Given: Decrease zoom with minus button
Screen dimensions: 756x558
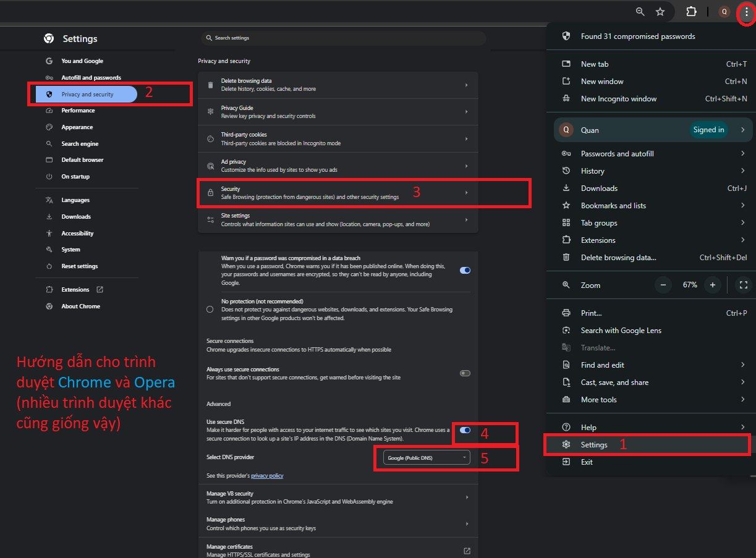Looking at the screenshot, I should tap(663, 285).
